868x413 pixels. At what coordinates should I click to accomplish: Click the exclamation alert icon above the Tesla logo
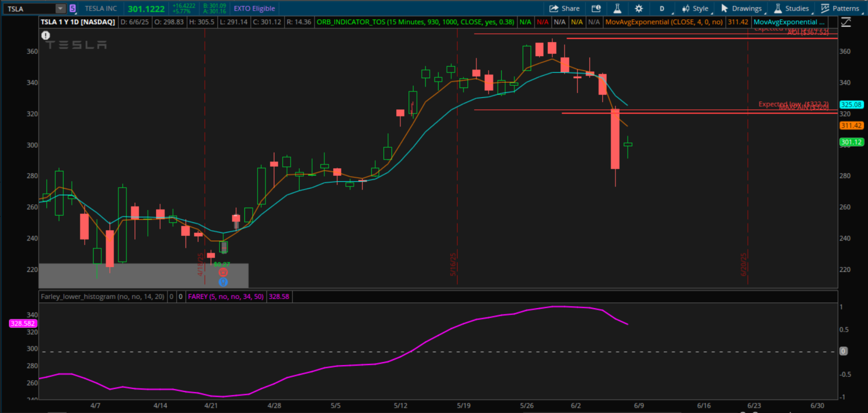46,35
